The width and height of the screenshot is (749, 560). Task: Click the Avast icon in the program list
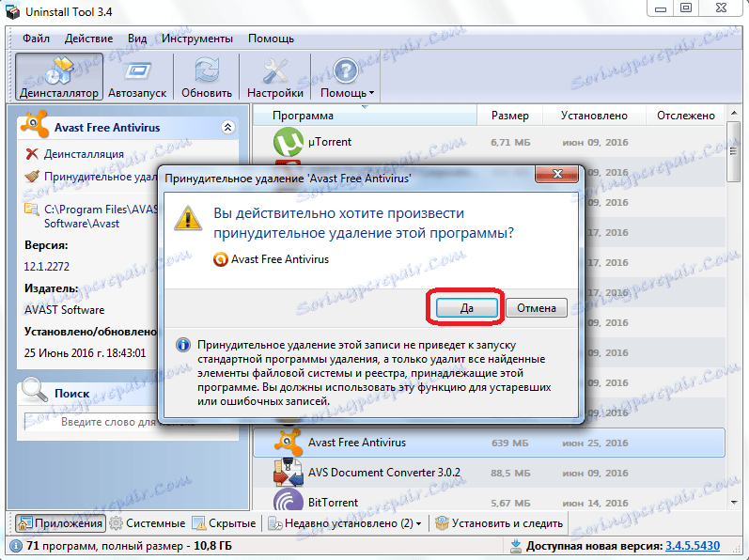[288, 442]
